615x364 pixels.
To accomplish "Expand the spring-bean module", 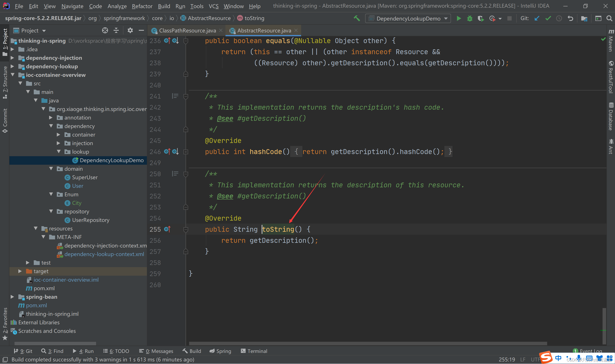I will tap(12, 297).
